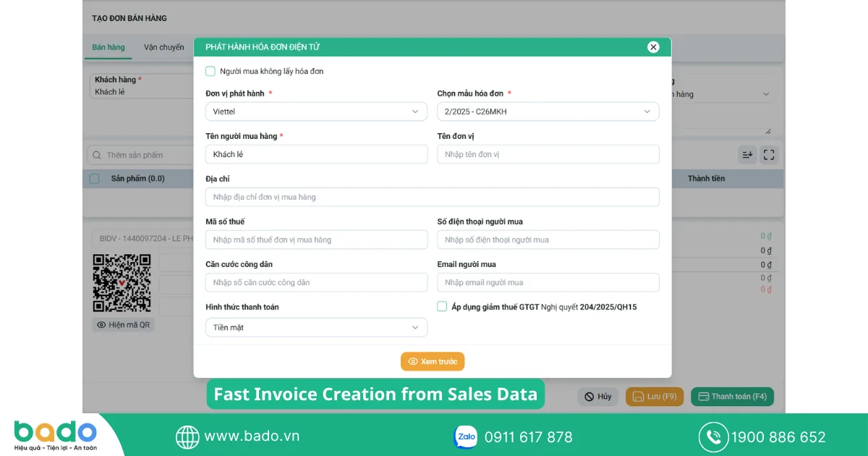Click the Lưu (F9) save button

(655, 397)
